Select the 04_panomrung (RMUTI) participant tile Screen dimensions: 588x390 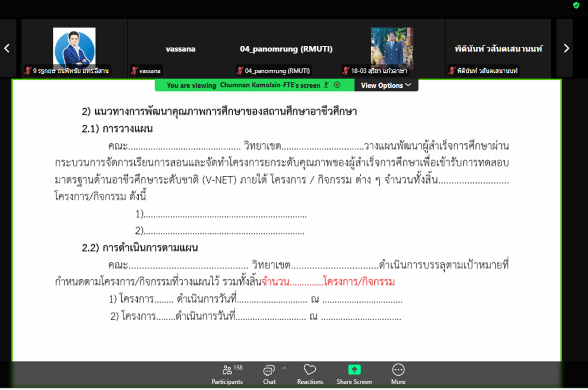[286, 49]
